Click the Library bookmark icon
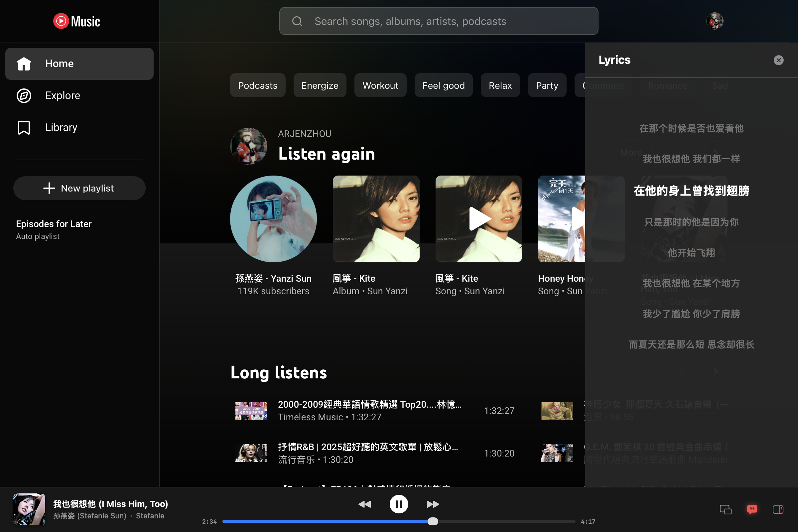The height and width of the screenshot is (532, 798). (x=24, y=128)
